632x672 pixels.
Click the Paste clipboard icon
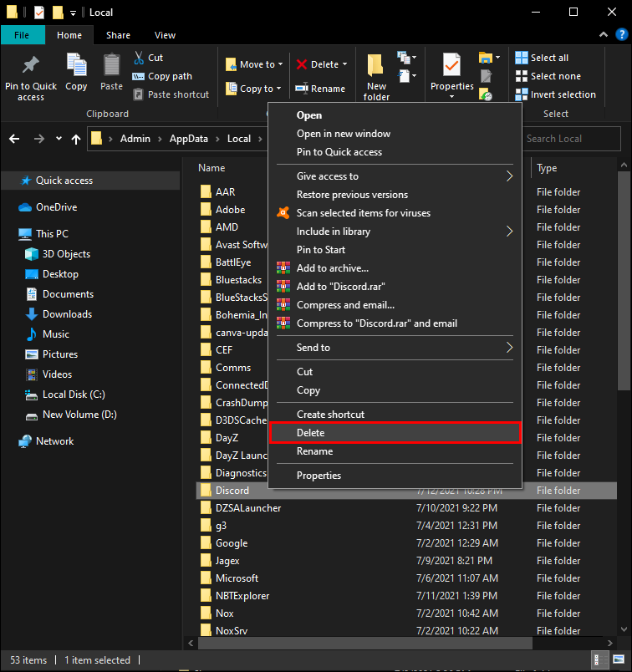111,65
